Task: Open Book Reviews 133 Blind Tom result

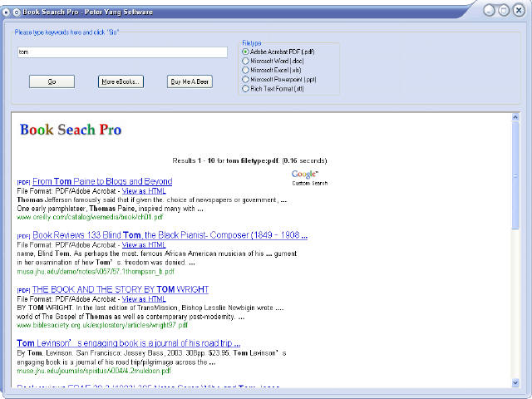Action: click(x=170, y=235)
